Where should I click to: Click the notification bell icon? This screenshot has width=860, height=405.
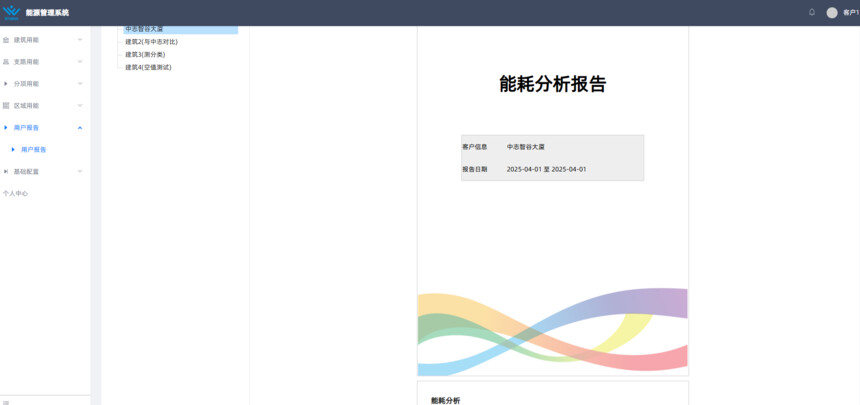[x=812, y=12]
